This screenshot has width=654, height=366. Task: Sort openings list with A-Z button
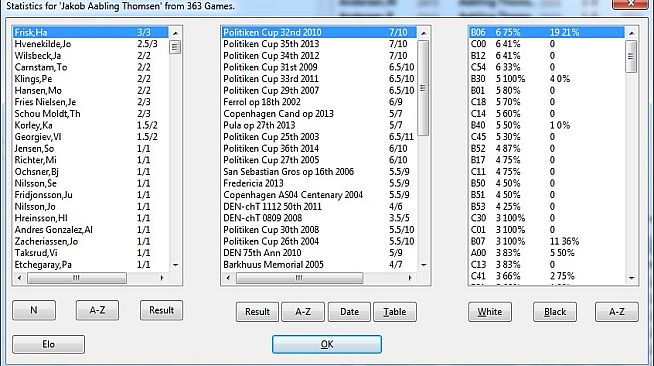(616, 312)
